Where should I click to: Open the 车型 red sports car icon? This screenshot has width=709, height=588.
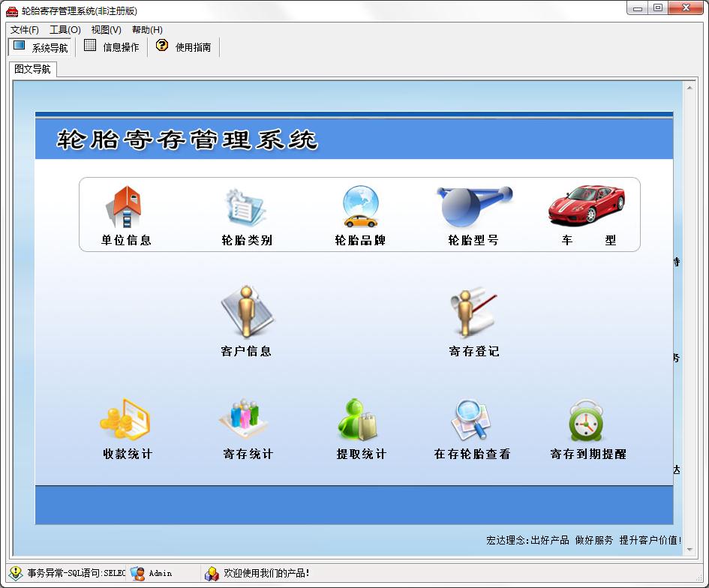[587, 205]
